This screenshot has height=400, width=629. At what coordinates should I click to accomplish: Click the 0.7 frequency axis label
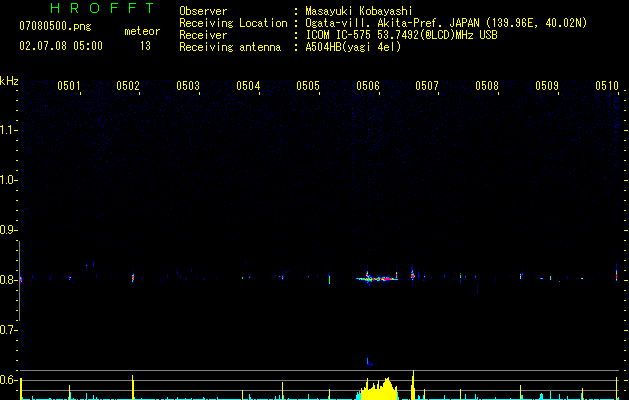pyautogui.click(x=8, y=330)
